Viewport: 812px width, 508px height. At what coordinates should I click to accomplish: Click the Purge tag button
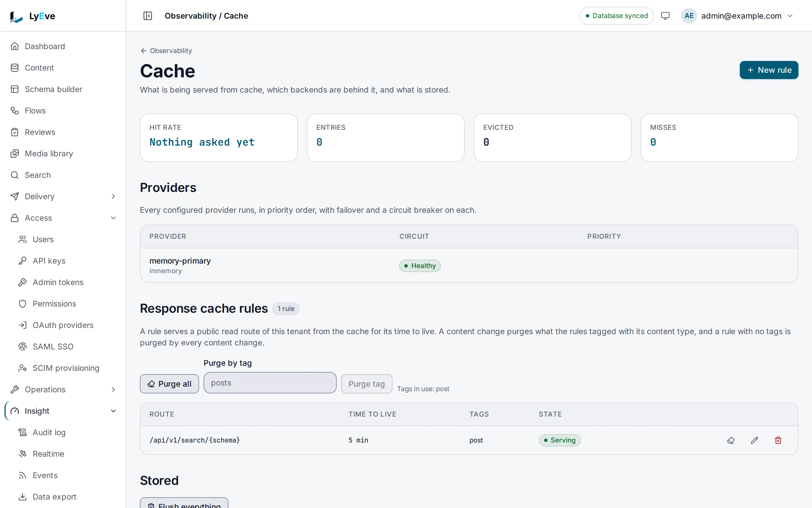(367, 384)
